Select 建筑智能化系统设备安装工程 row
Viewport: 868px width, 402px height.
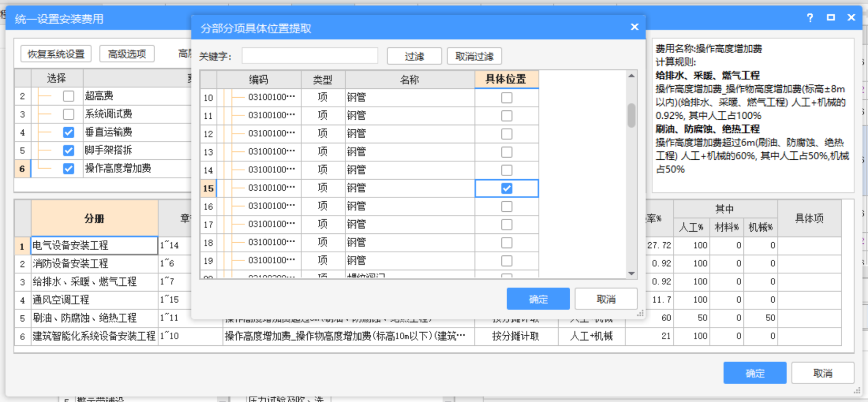[94, 336]
